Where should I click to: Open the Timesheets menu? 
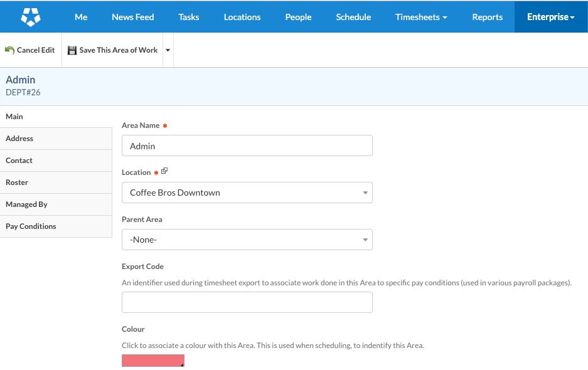point(420,17)
